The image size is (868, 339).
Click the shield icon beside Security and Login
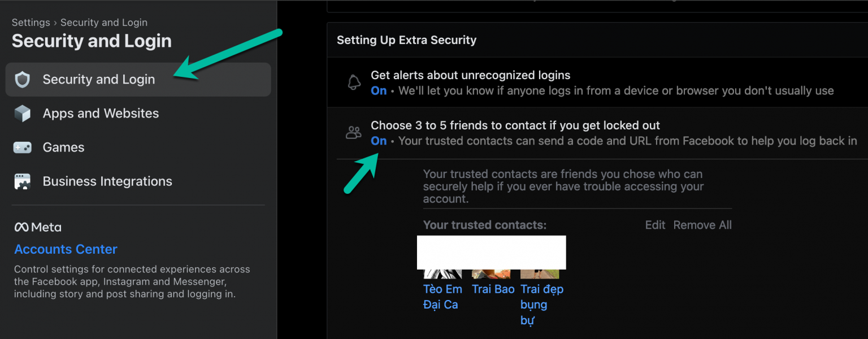(x=23, y=80)
